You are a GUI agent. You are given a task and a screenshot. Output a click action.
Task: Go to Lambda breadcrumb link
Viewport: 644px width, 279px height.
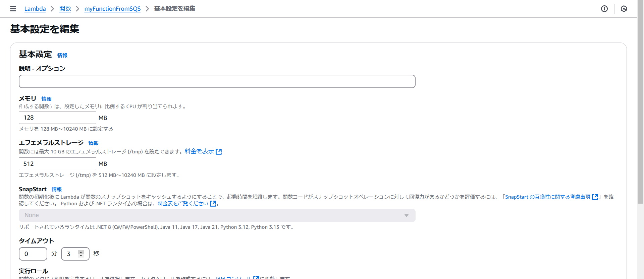click(35, 9)
